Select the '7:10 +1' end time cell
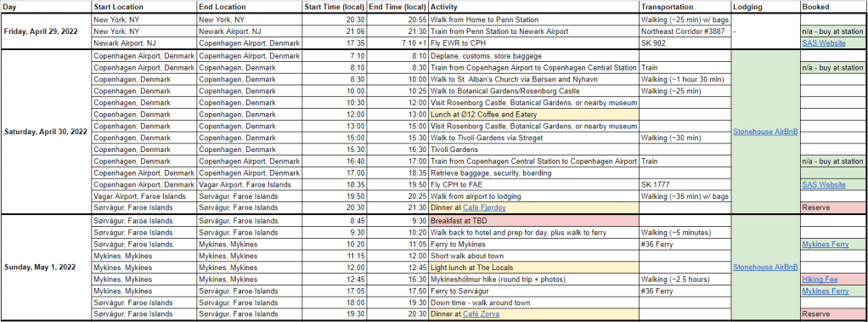This screenshot has height=322, width=868. [397, 42]
